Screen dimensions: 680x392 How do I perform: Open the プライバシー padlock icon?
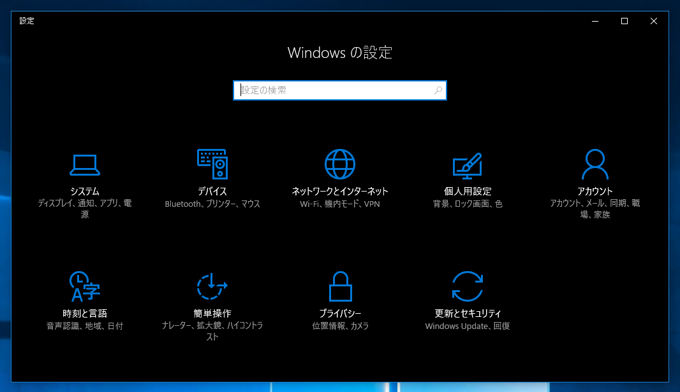point(340,286)
